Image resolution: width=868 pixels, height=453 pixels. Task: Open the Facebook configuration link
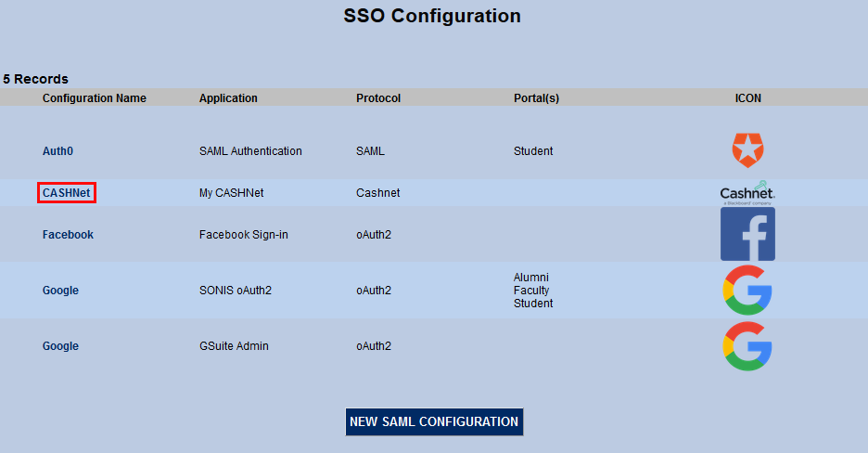68,235
